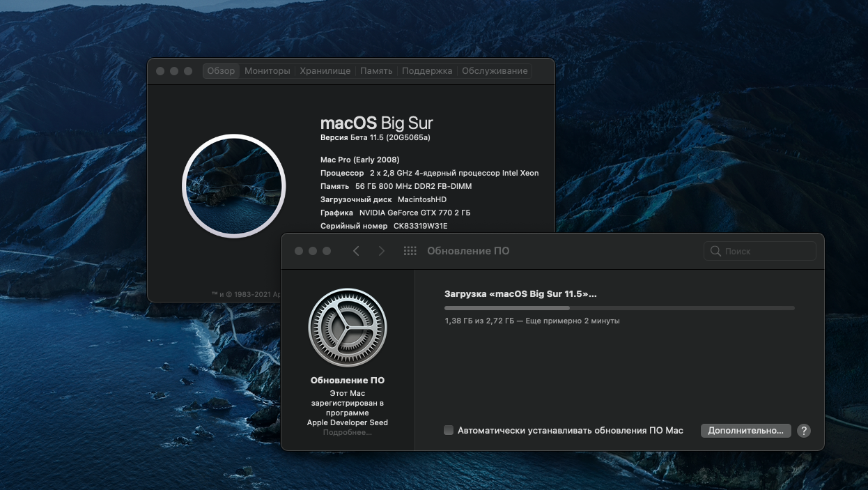Screen dimensions: 868x490
Task: Open the Дополнительно… button
Action: point(746,431)
